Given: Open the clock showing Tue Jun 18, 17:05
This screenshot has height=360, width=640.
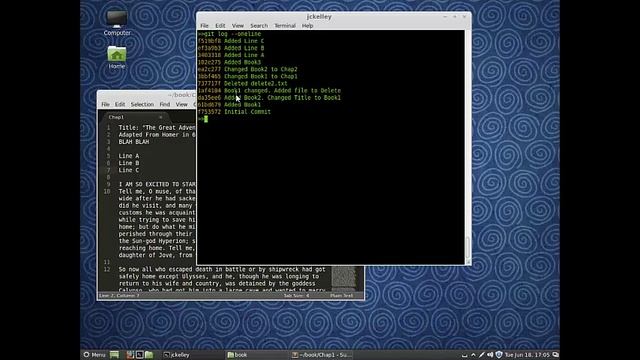Looking at the screenshot, I should (527, 355).
